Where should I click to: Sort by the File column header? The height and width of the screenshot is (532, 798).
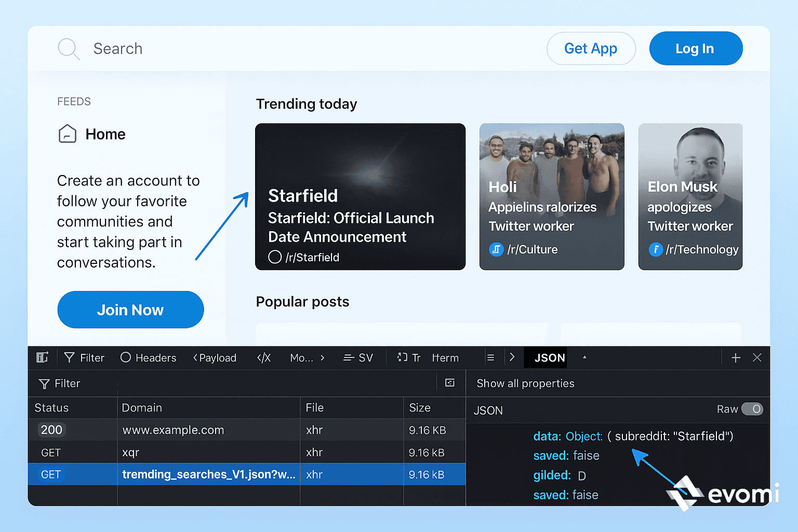point(314,408)
